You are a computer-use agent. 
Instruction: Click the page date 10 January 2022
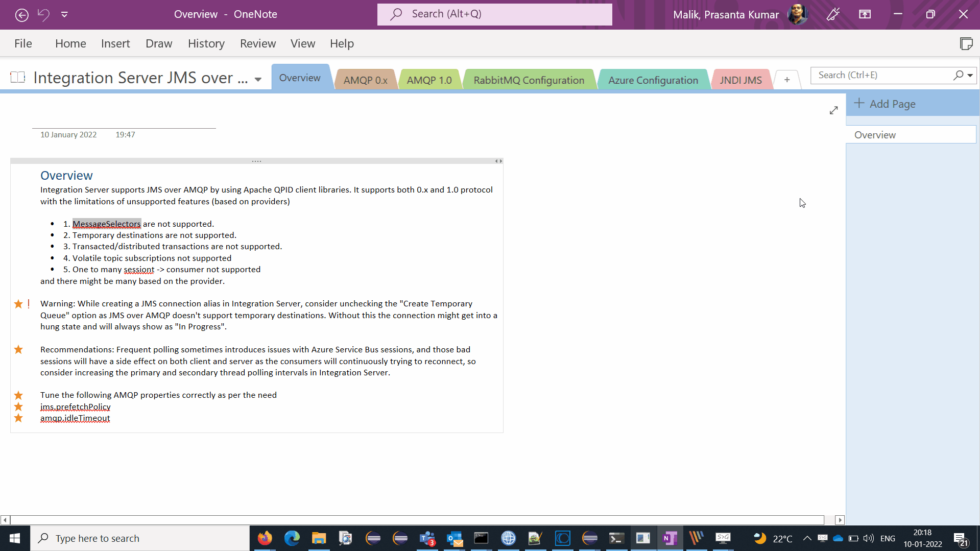pos(68,135)
